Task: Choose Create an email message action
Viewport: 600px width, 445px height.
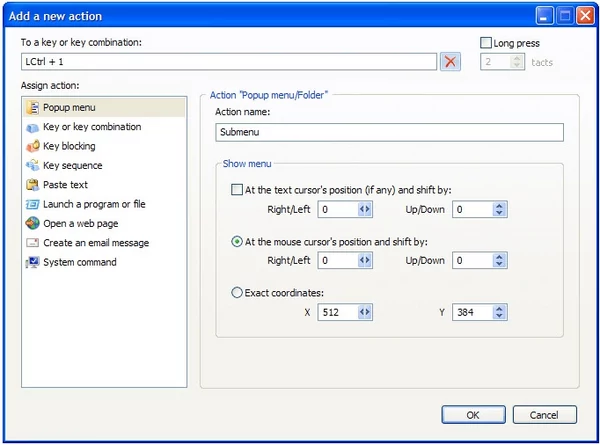Action: point(104,243)
